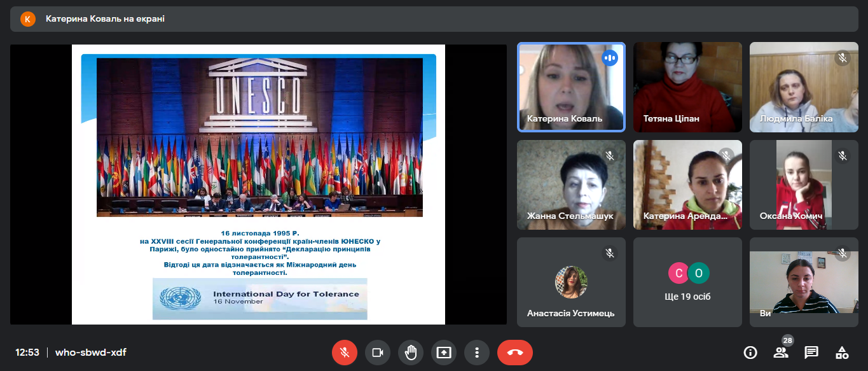Viewport: 868px width, 371px height.
Task: Select Катерина Аренда's video tile
Action: (x=687, y=185)
